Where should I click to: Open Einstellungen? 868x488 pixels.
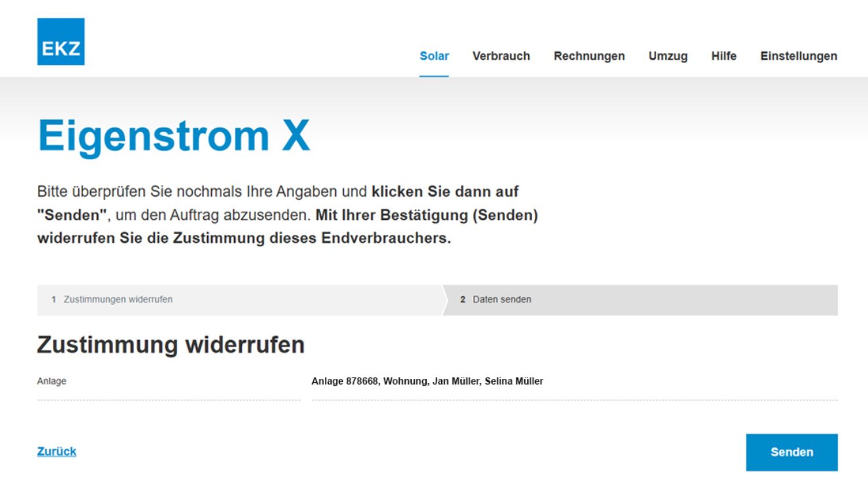pos(798,56)
